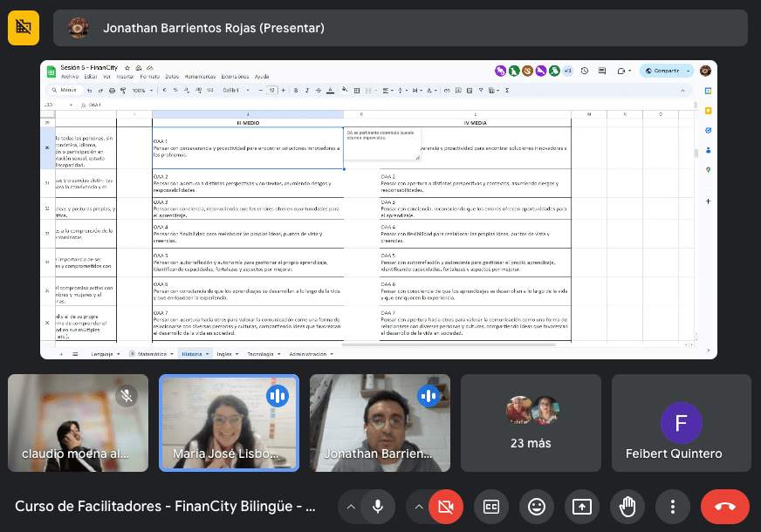Click the borders icon in Sheets toolbar
The width and height of the screenshot is (761, 532).
(x=357, y=91)
